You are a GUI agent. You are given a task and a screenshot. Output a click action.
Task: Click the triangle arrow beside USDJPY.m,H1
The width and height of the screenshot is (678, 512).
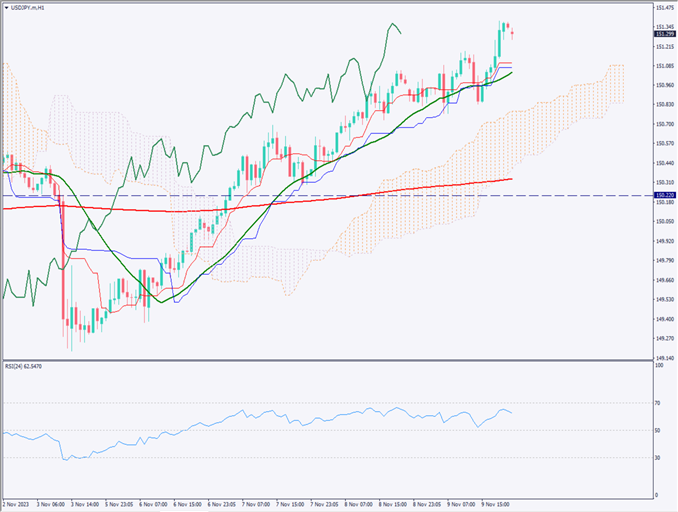6,6
